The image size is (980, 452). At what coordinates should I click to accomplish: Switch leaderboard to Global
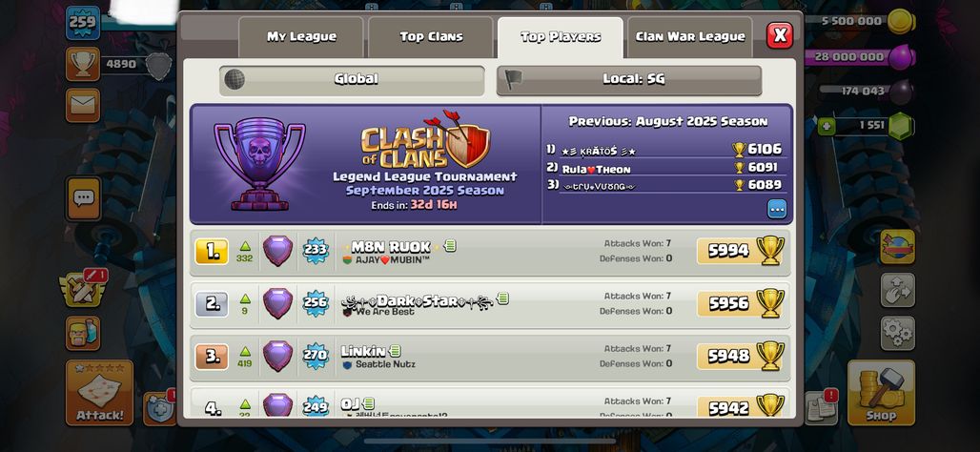[x=352, y=79]
